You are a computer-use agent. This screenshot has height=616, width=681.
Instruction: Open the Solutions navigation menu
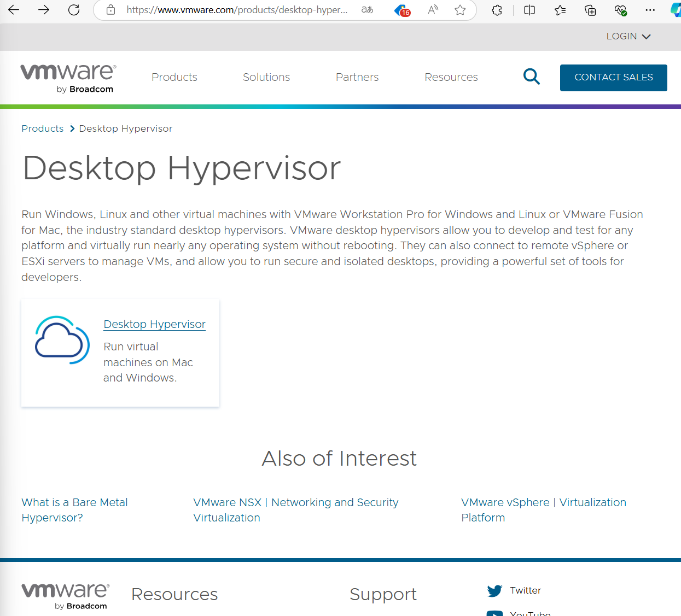pyautogui.click(x=266, y=77)
